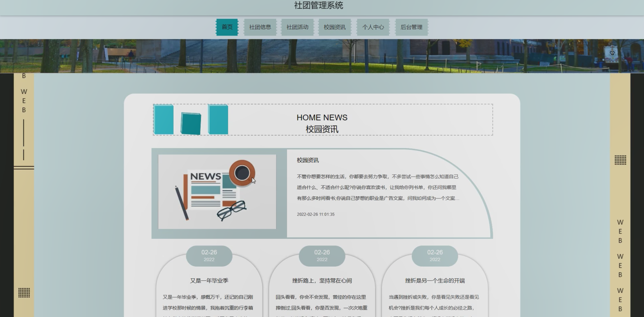Switch to the 校园资讯 navigation tab
644x317 pixels.
(x=335, y=27)
